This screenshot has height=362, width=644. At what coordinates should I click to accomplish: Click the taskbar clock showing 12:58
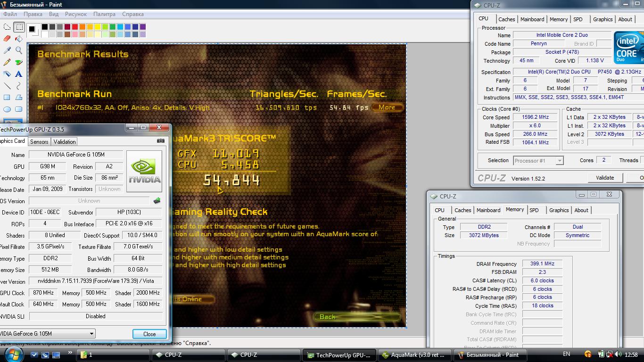pyautogui.click(x=631, y=354)
